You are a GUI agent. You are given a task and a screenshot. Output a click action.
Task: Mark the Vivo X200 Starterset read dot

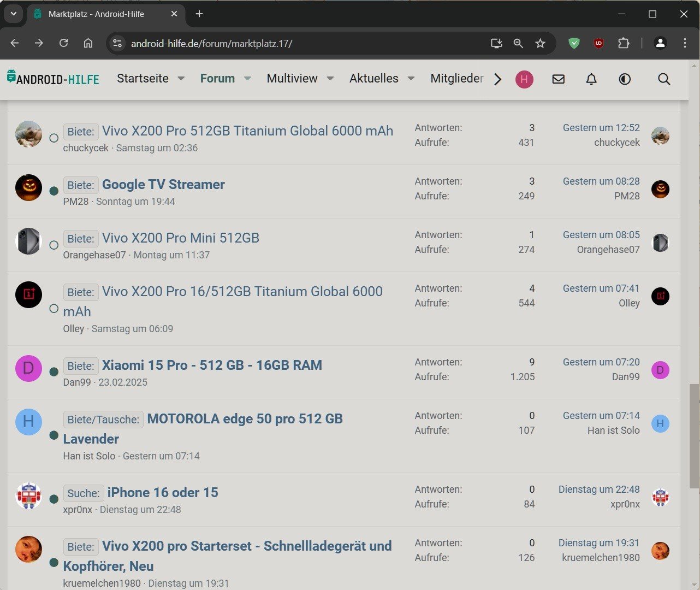coord(54,562)
